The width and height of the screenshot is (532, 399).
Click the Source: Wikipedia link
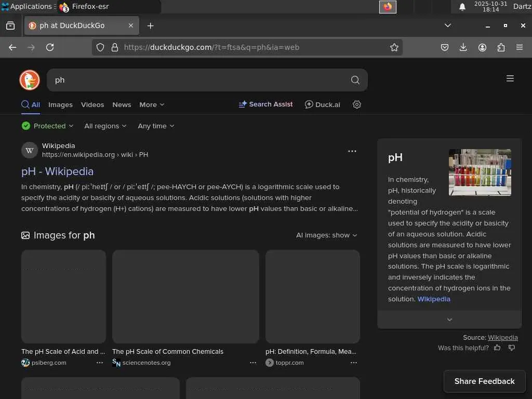pyautogui.click(x=502, y=338)
